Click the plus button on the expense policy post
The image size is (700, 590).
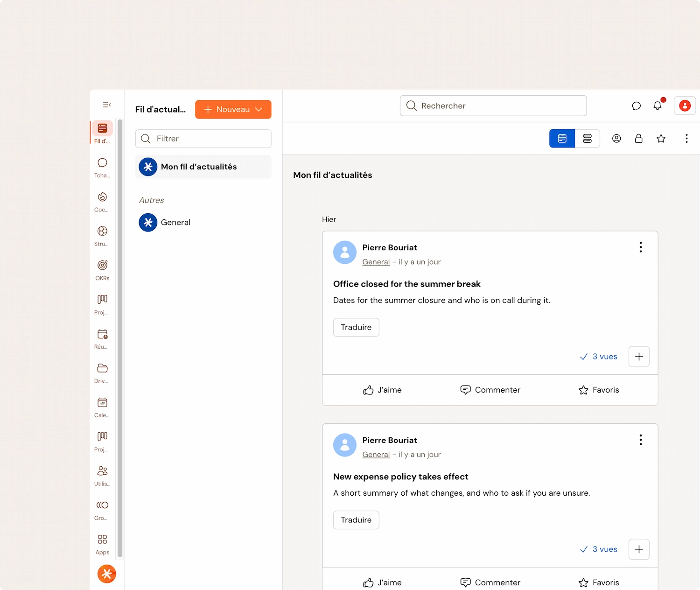(639, 549)
